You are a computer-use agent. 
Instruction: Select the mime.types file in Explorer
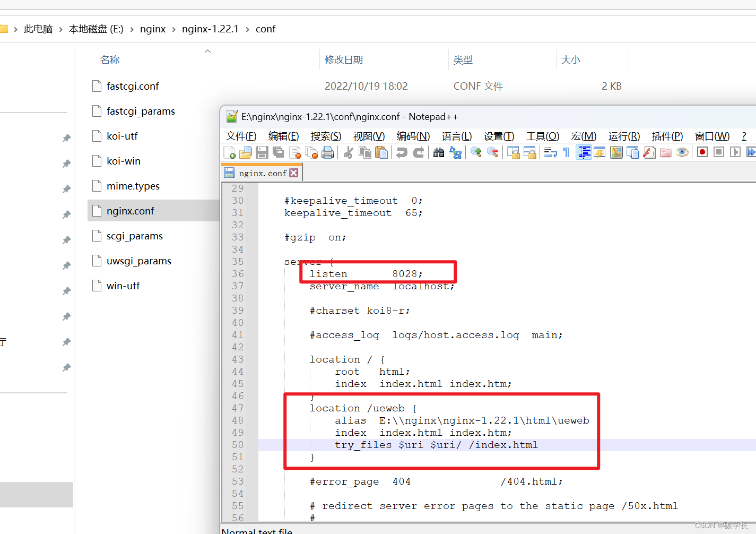pyautogui.click(x=133, y=186)
